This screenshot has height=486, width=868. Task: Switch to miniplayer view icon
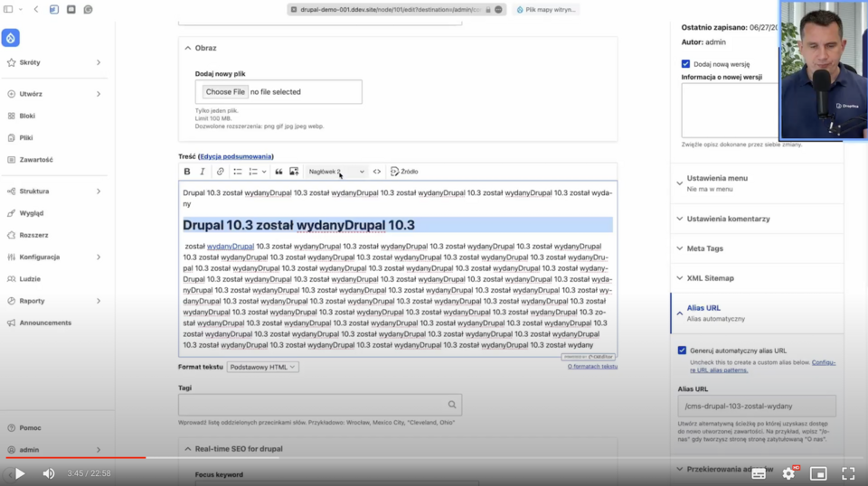(x=818, y=473)
